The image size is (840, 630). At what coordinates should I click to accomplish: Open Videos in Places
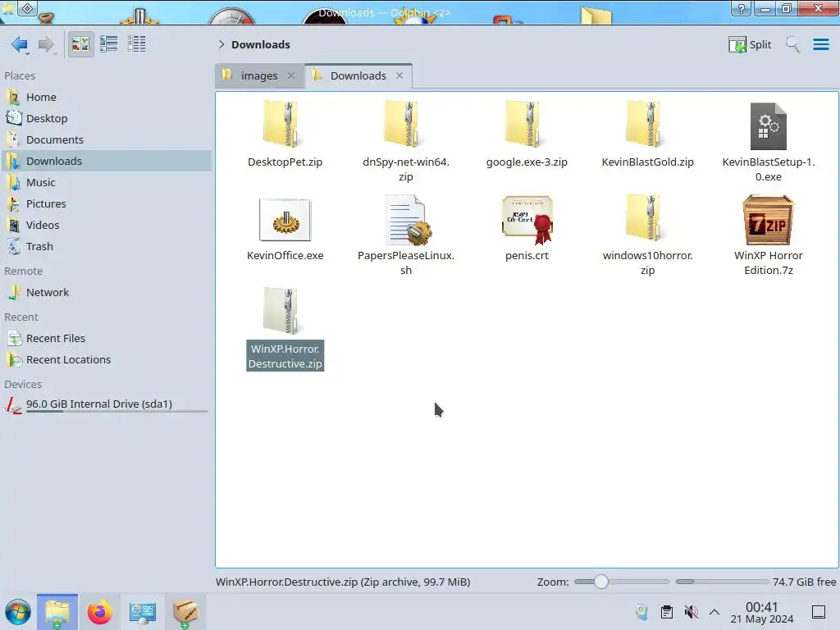106,226
